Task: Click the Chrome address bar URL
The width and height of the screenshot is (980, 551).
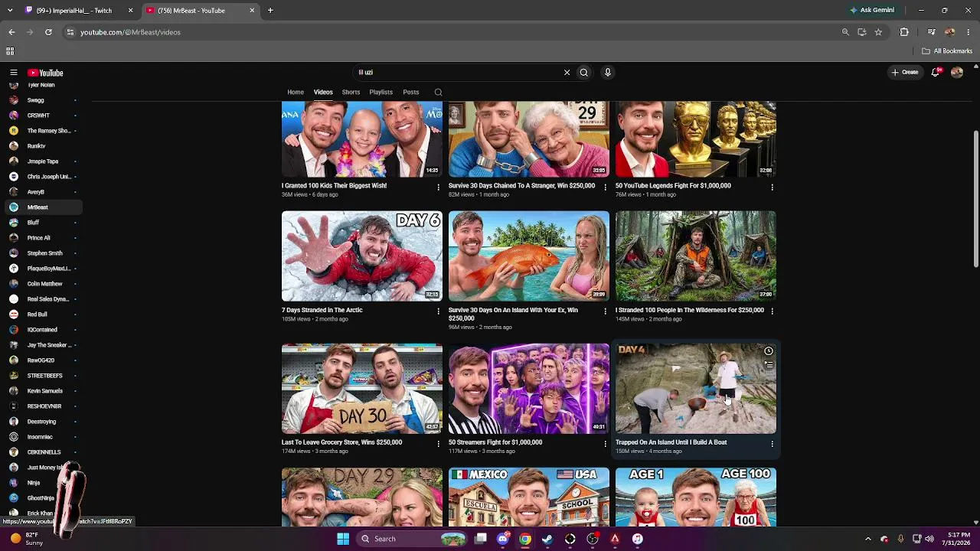Action: tap(130, 32)
